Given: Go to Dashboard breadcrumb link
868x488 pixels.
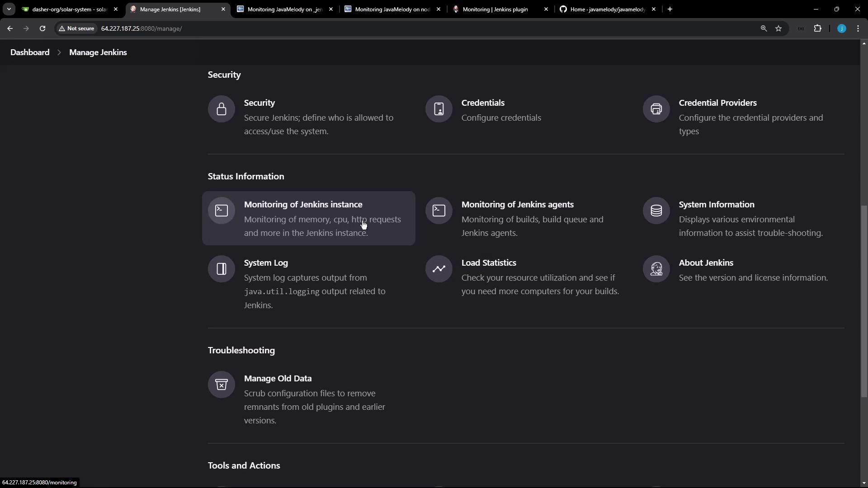Looking at the screenshot, I should 30,52.
